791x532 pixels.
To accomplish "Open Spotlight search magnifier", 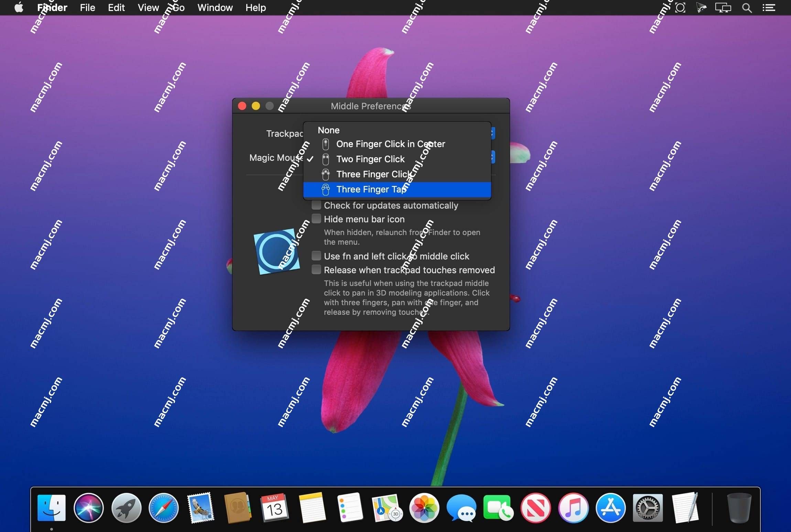I will click(x=747, y=7).
